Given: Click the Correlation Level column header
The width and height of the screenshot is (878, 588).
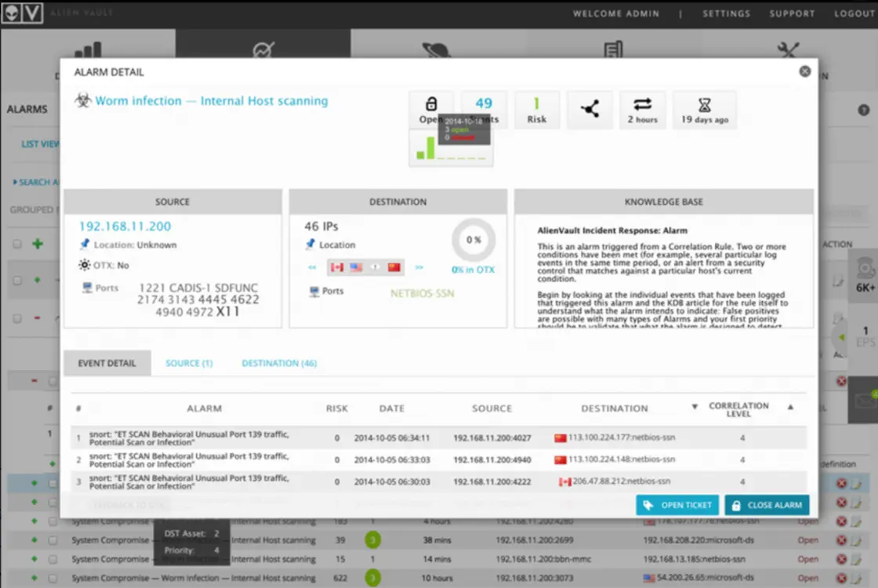Looking at the screenshot, I should pyautogui.click(x=738, y=409).
